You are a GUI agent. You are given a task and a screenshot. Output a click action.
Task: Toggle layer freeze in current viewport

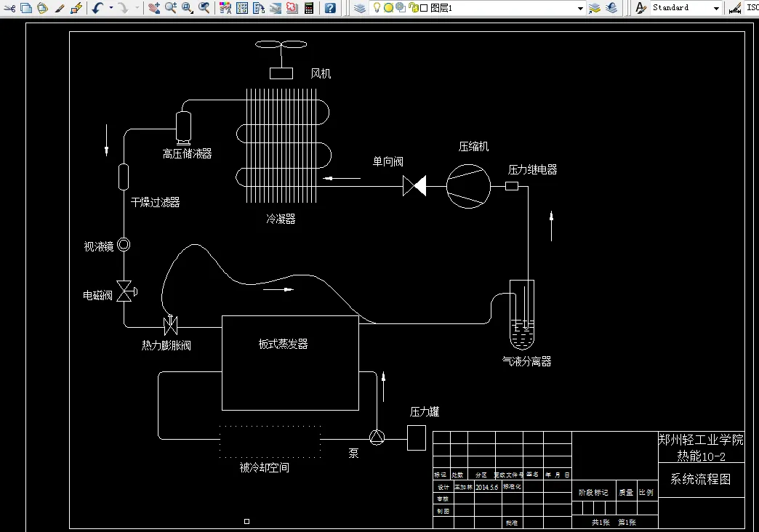tap(401, 7)
